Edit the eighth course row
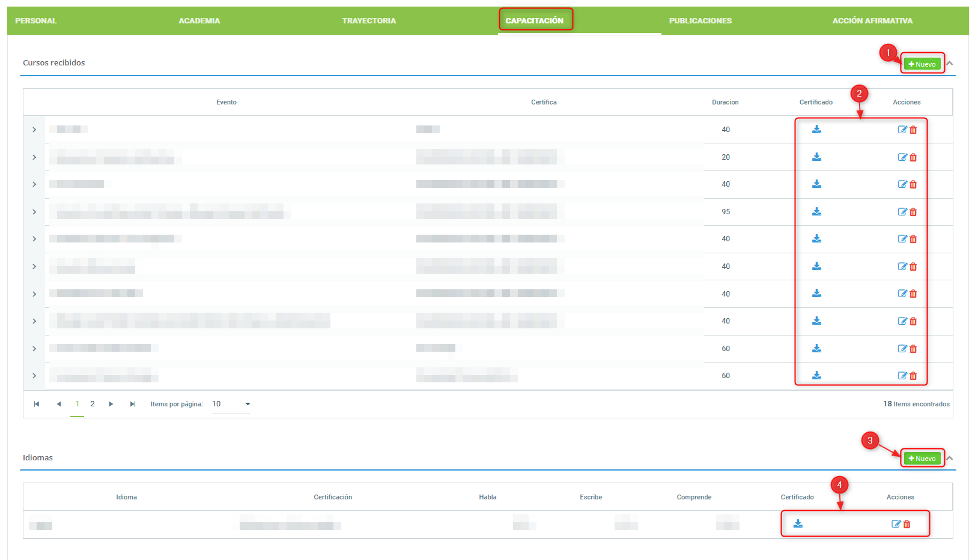978x560 pixels. click(x=902, y=321)
